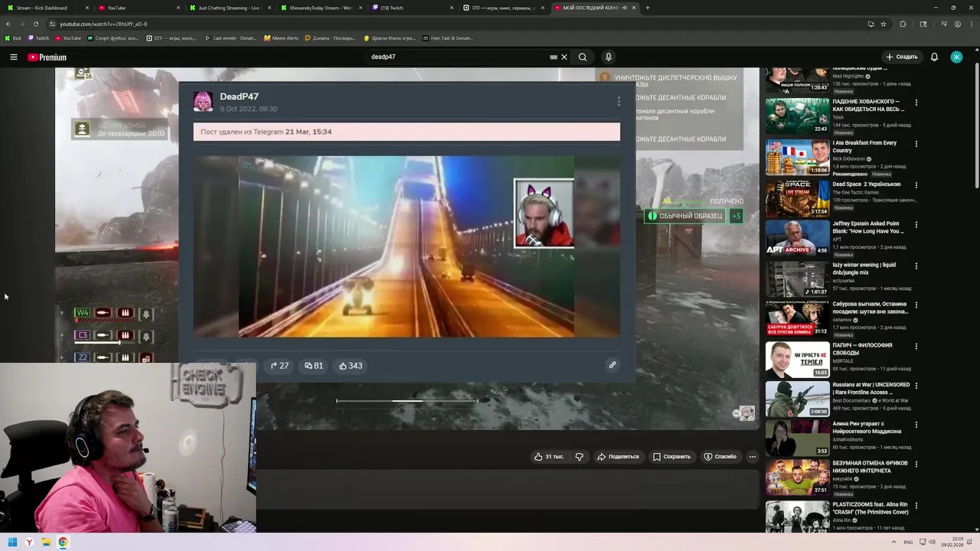Open the Поделиться share dialog
This screenshot has height=551, width=980.
(x=618, y=457)
